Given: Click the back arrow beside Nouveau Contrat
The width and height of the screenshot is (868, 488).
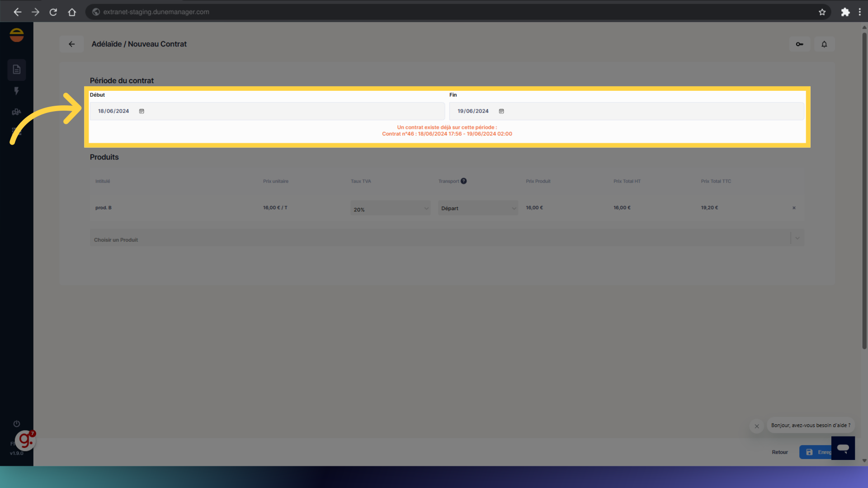Looking at the screenshot, I should pos(71,44).
